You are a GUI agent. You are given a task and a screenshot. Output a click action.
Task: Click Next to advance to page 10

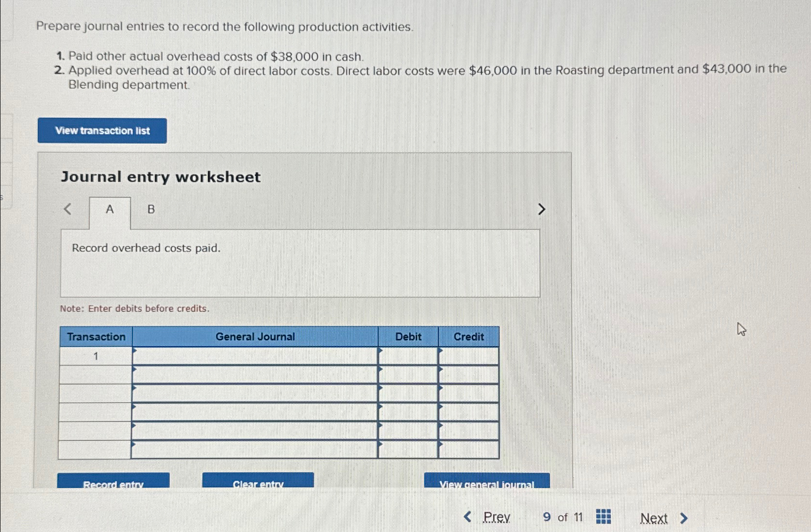(x=655, y=518)
